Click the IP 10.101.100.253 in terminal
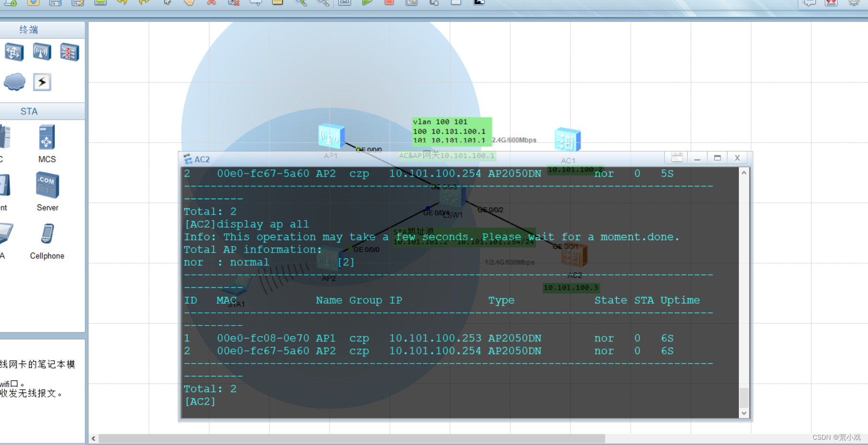868x445 pixels. pyautogui.click(x=435, y=338)
